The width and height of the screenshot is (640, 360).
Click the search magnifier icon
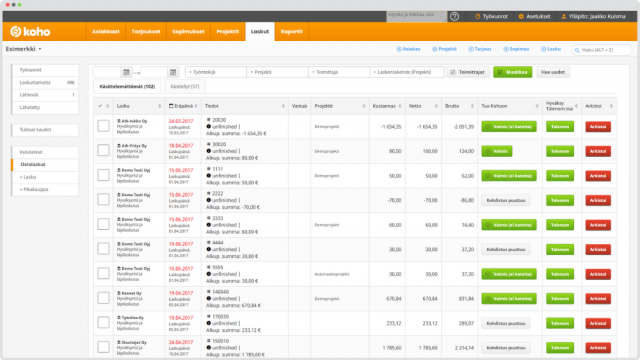[x=577, y=50]
